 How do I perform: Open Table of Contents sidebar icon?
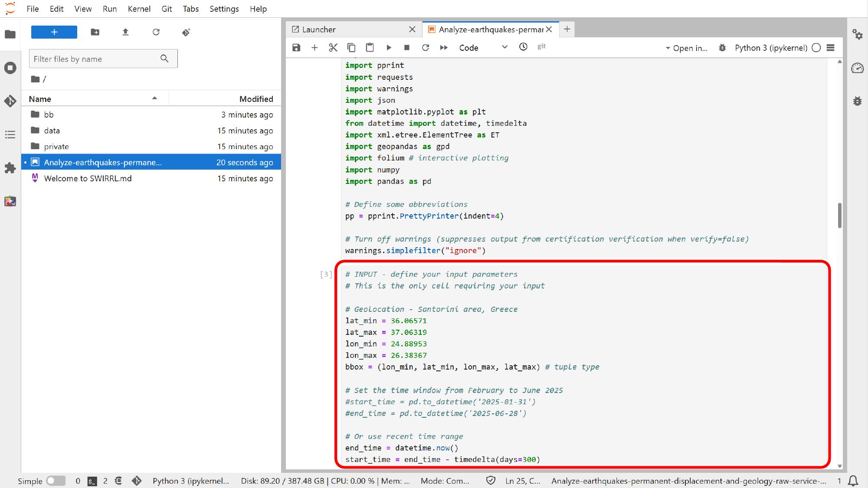[x=10, y=135]
